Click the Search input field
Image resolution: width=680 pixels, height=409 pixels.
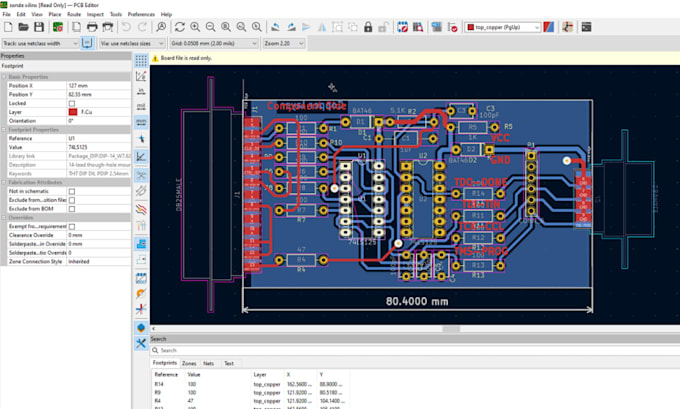pyautogui.click(x=415, y=350)
